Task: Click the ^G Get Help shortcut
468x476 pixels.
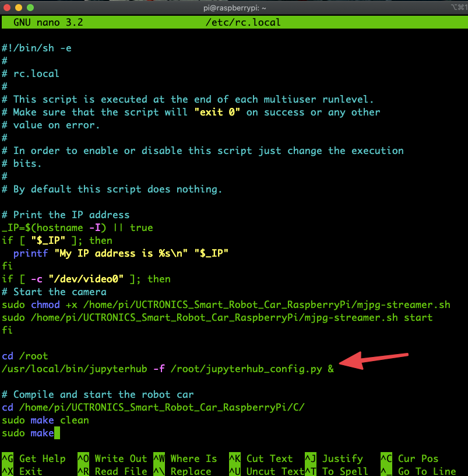Action: click(34, 459)
